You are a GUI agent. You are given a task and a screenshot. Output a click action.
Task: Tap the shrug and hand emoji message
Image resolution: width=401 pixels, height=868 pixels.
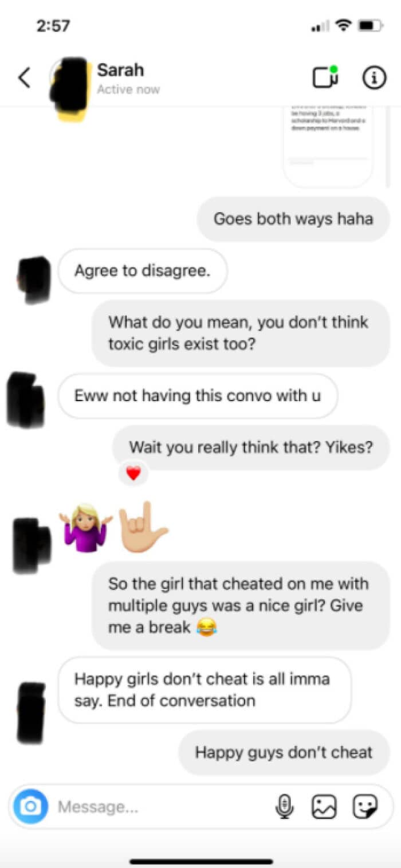tap(113, 527)
